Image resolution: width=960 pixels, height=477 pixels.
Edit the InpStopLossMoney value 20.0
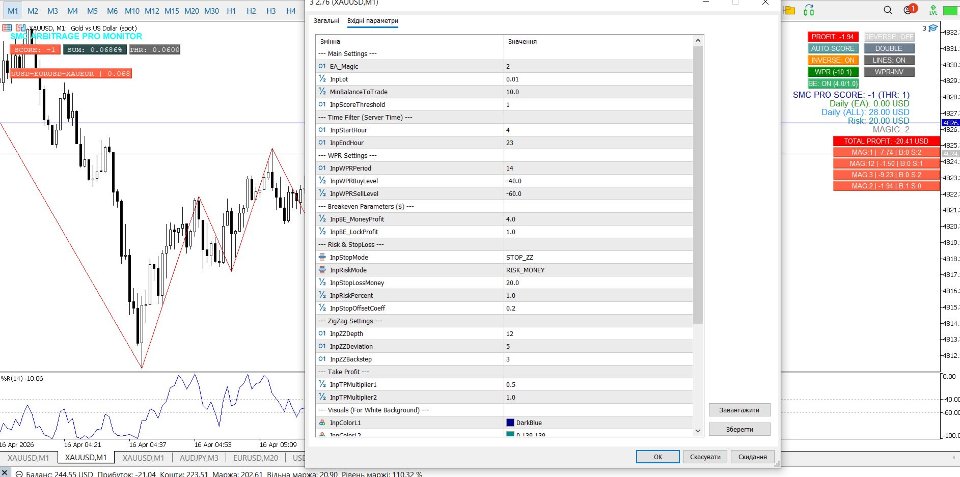tap(598, 283)
